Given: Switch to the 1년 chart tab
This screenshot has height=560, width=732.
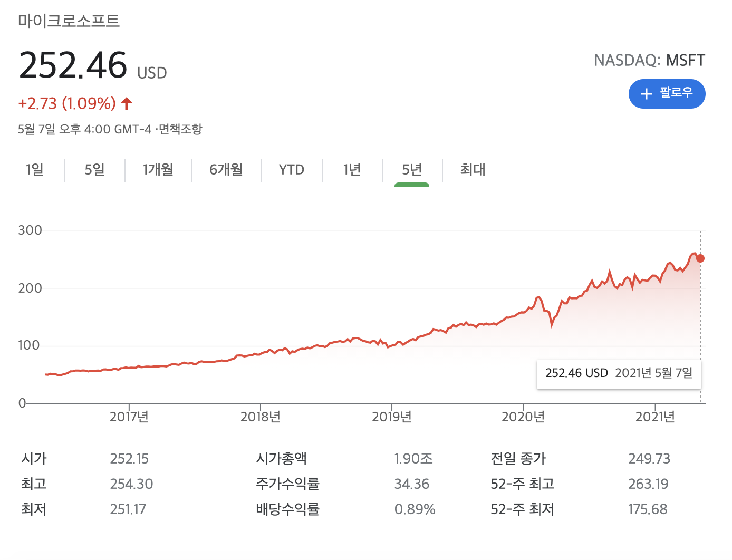Looking at the screenshot, I should tap(352, 170).
